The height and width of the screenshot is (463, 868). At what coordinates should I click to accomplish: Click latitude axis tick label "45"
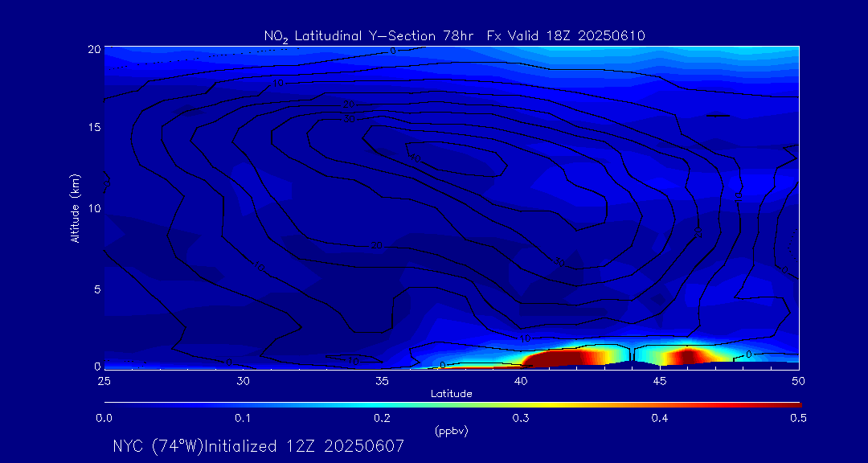pyautogui.click(x=659, y=381)
